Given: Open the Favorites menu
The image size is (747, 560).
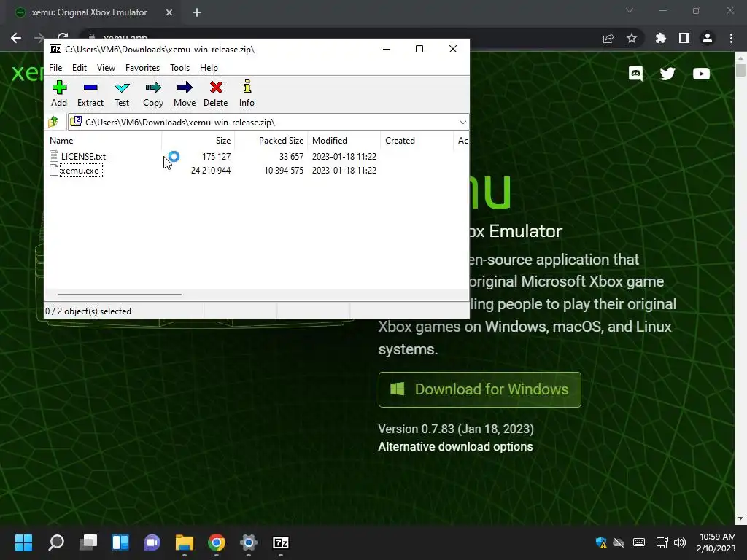Looking at the screenshot, I should 142,68.
